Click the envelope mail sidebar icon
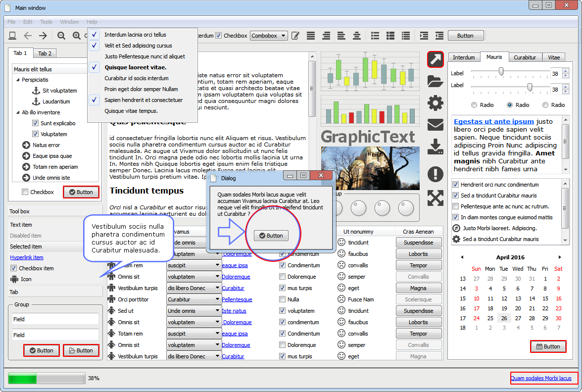This screenshot has height=392, width=582. pos(435,125)
